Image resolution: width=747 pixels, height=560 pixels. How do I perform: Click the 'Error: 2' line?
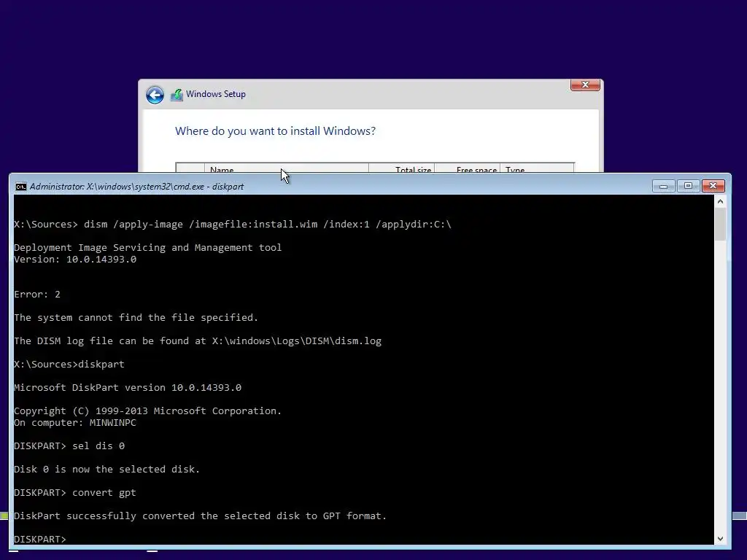[37, 295]
